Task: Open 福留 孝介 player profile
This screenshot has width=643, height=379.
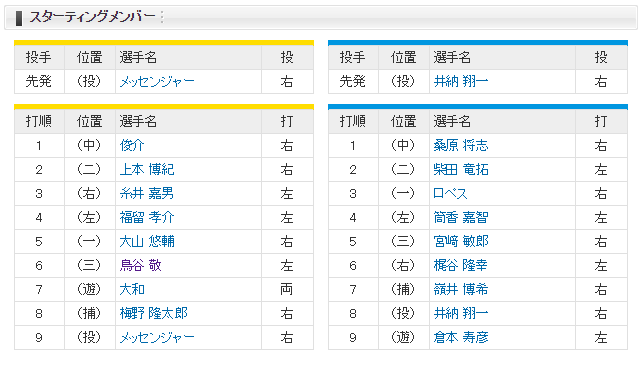Action: 147,217
